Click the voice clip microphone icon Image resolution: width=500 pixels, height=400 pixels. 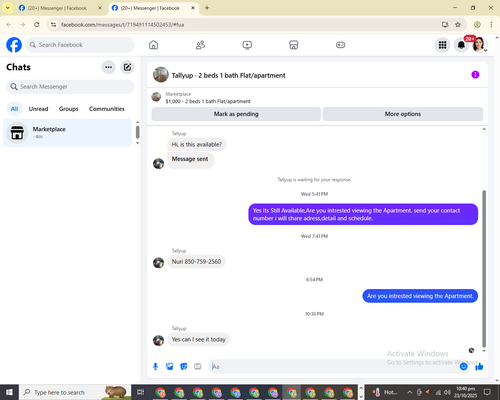point(155,367)
